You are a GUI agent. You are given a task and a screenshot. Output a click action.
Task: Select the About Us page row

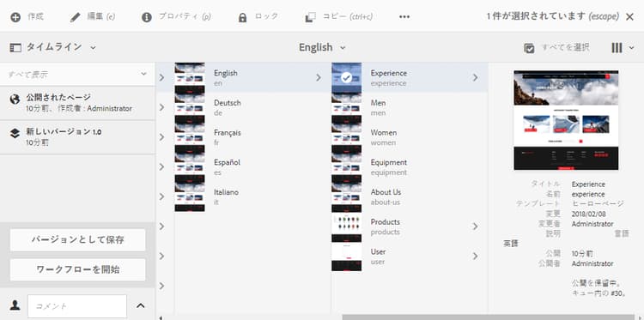point(410,196)
